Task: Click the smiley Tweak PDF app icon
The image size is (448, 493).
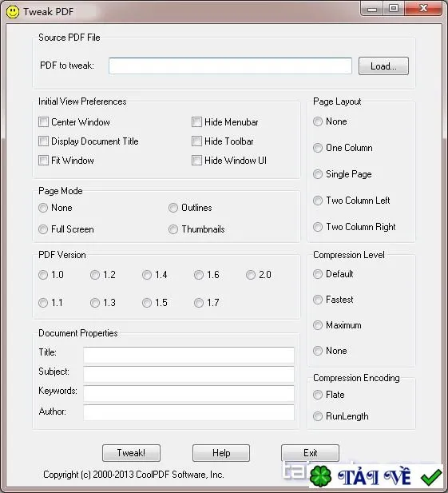Action: coord(13,12)
